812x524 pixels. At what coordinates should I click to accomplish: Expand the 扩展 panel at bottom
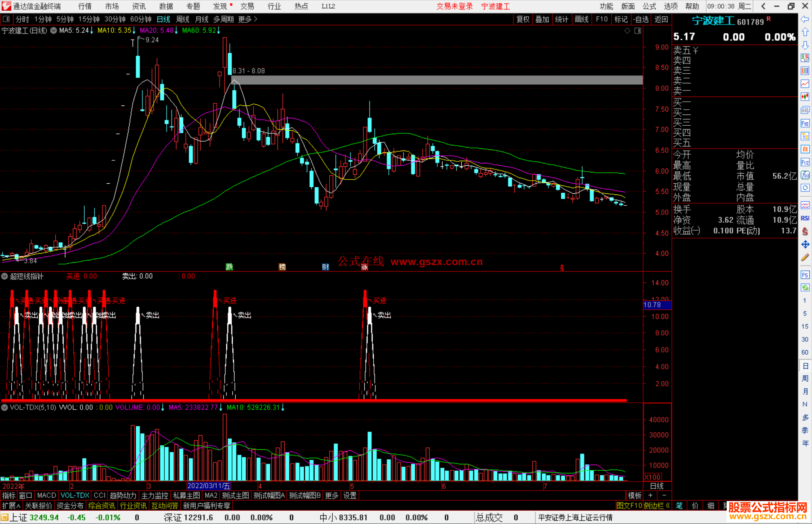pyautogui.click(x=11, y=506)
